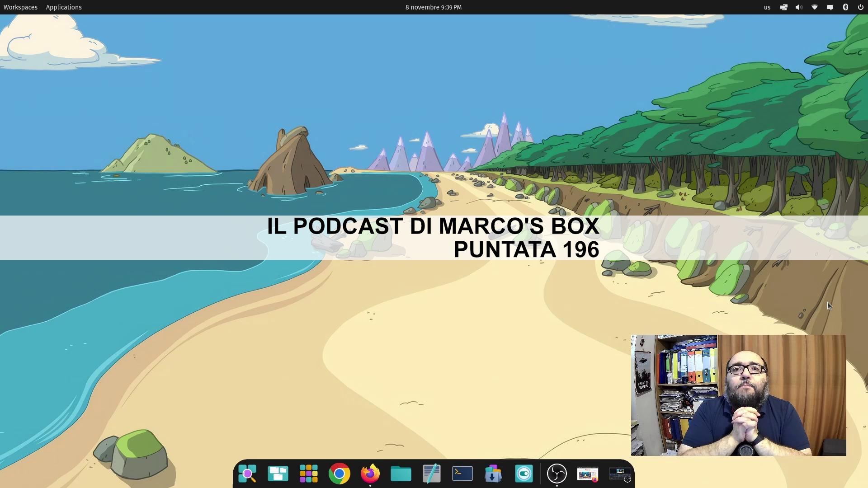This screenshot has height=488, width=868.
Task: Open the colorful Applications grid in the dock
Action: coord(309,474)
